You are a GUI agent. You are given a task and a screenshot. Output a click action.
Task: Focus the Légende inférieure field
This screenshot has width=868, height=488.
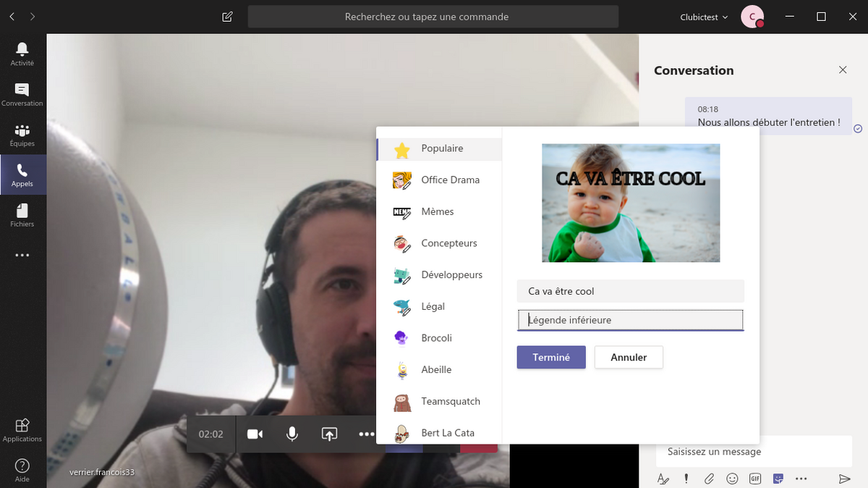[631, 320]
